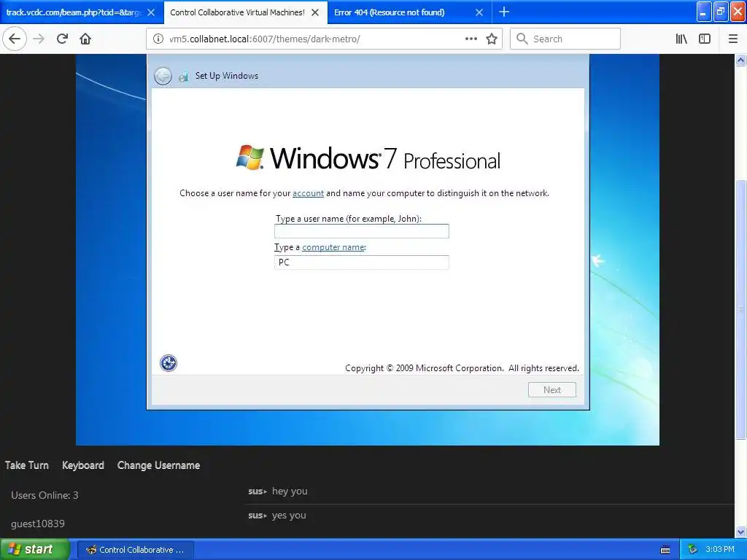Go back with the browser back arrow
The image size is (747, 560).
coord(15,39)
